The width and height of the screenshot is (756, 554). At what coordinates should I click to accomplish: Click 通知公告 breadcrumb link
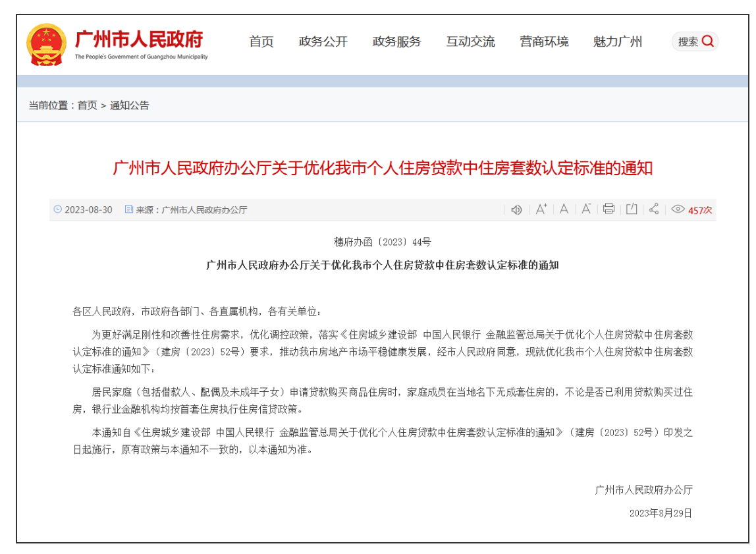(130, 105)
